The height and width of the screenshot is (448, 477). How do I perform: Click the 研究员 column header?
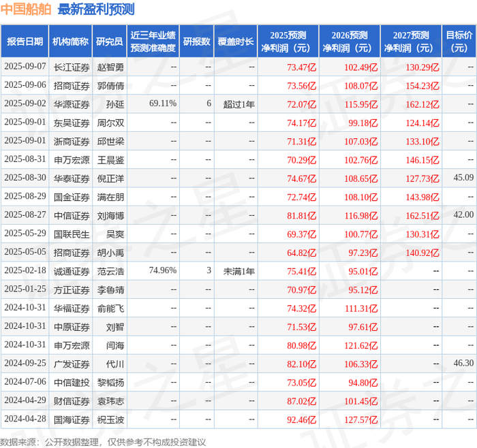click(110, 42)
